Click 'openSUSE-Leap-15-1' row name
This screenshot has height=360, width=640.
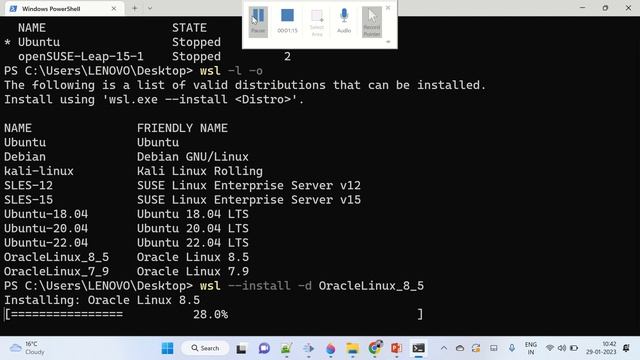click(81, 56)
